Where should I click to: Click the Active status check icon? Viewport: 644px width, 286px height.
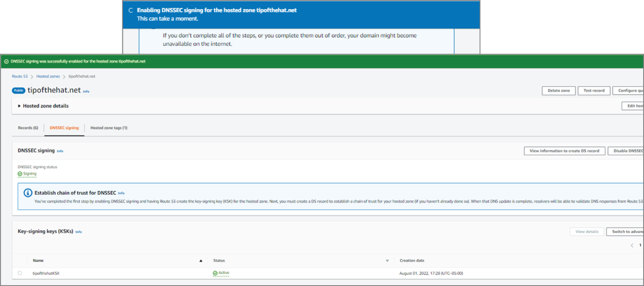click(x=215, y=273)
